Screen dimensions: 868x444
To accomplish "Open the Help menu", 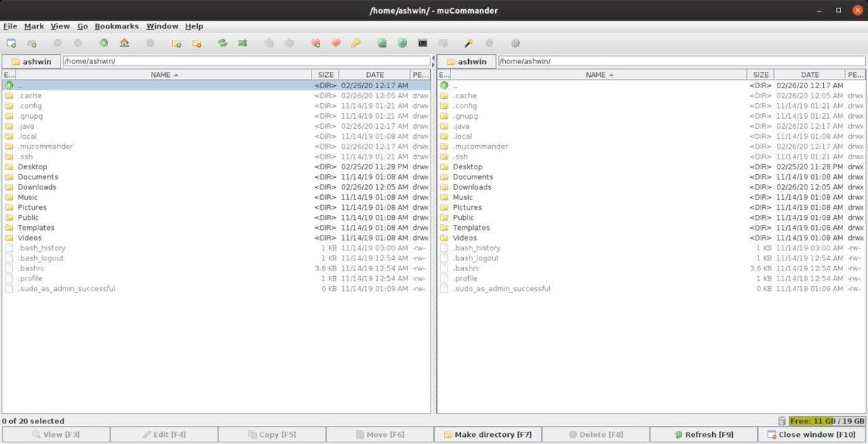I will pos(194,26).
